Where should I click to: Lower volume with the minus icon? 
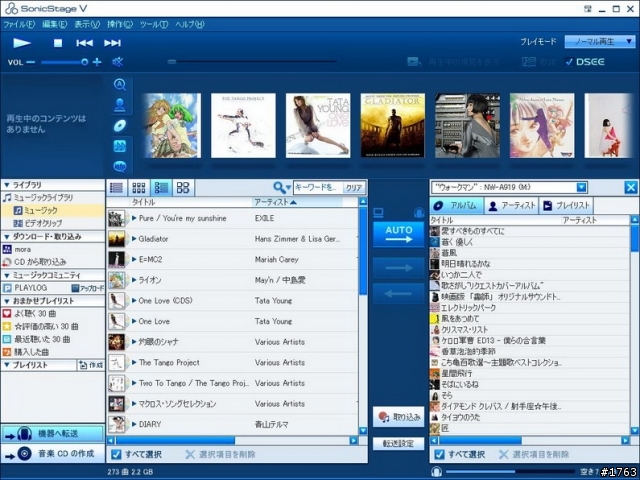click(31, 62)
